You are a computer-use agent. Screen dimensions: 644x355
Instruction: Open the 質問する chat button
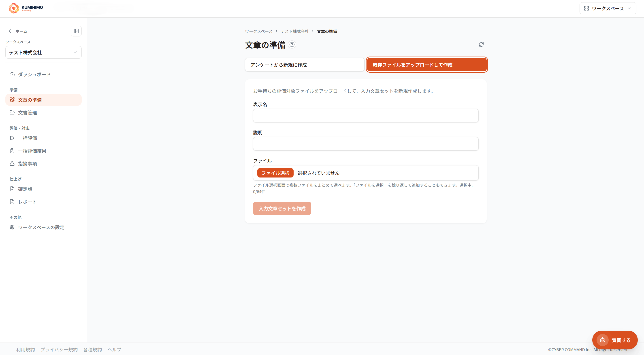click(615, 340)
